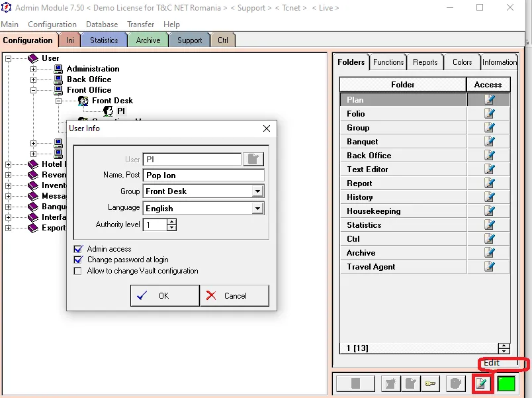Click the green square toolbar button
The height and width of the screenshot is (398, 532).
coord(506,383)
